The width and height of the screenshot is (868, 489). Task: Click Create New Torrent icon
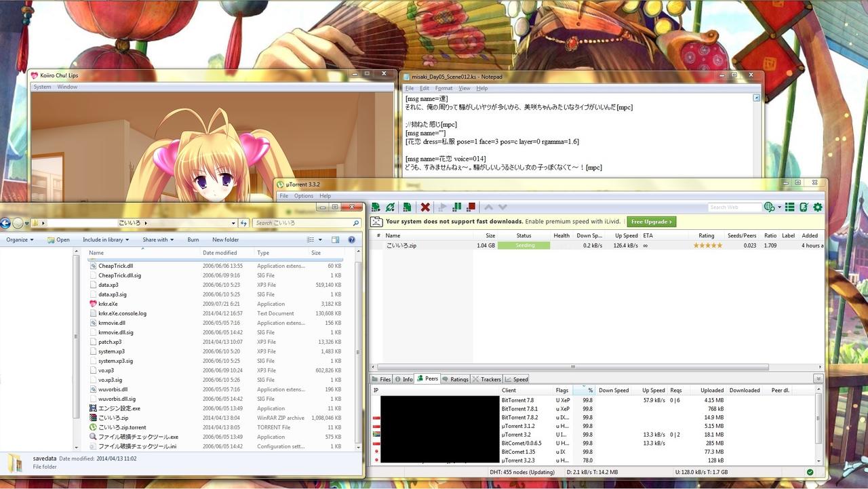[x=407, y=208]
